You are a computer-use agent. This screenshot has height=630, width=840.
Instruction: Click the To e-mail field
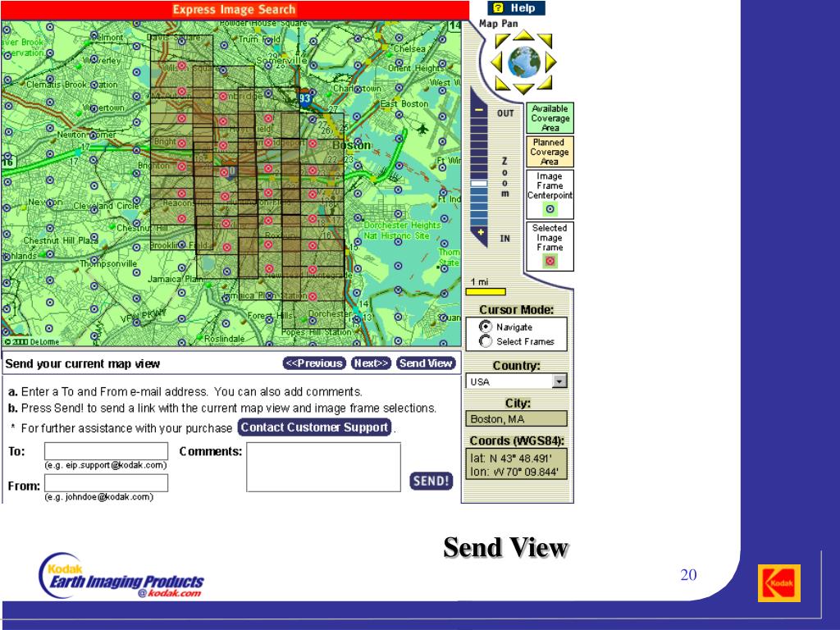click(106, 451)
